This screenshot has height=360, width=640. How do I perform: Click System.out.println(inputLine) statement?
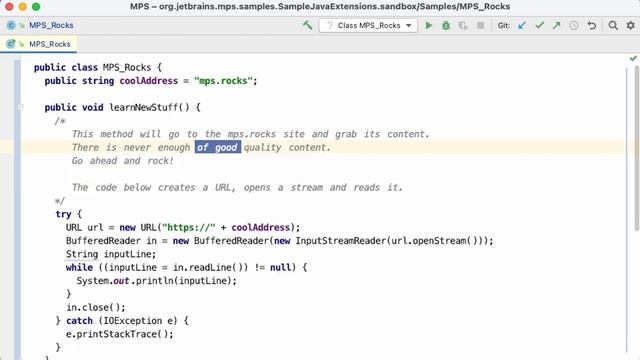pyautogui.click(x=156, y=281)
